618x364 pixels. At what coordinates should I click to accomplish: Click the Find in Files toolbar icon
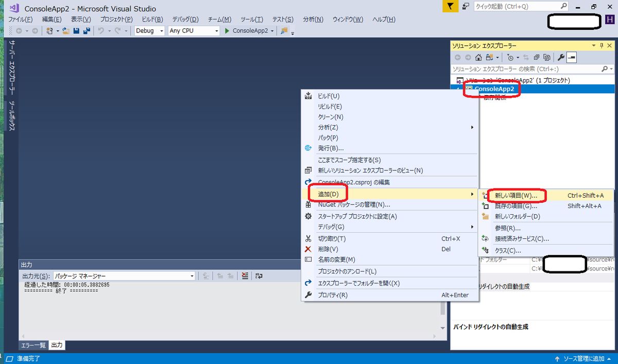click(284, 31)
